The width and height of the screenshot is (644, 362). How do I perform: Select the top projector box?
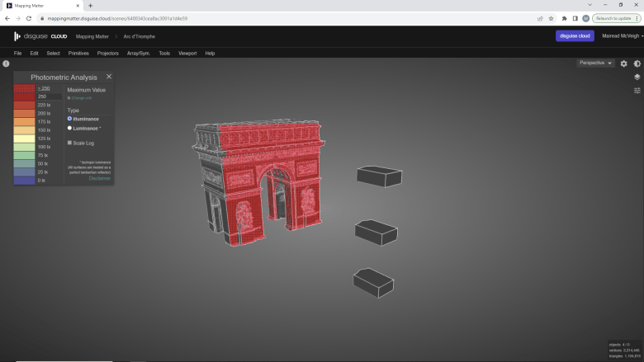[x=379, y=176]
